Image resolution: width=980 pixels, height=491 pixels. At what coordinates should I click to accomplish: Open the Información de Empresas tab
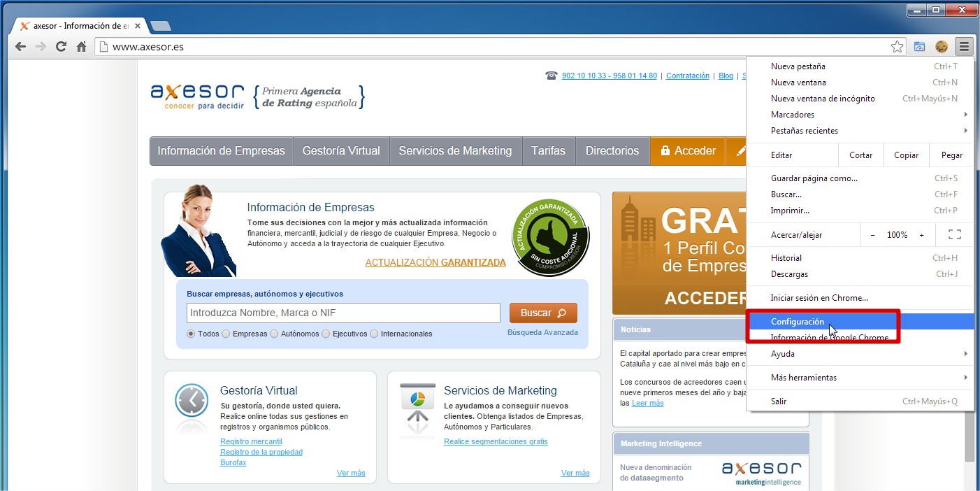tap(222, 151)
